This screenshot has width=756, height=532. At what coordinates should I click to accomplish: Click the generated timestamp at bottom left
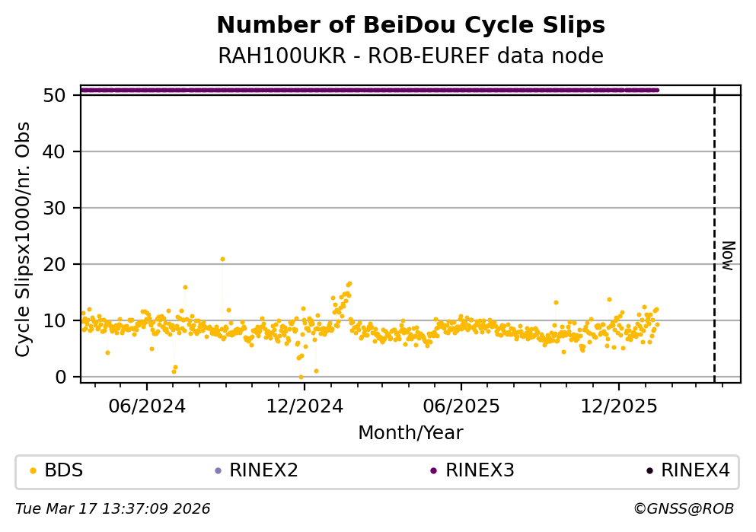pyautogui.click(x=113, y=509)
